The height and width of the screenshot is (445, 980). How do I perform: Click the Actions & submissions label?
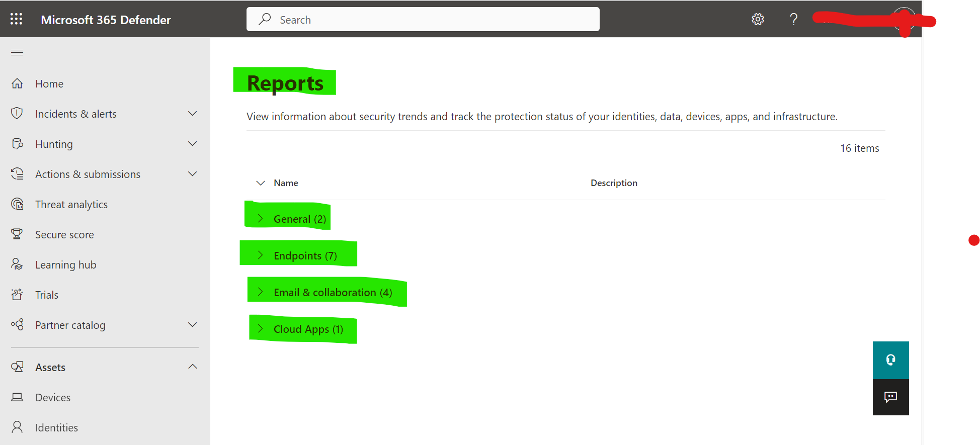click(88, 174)
